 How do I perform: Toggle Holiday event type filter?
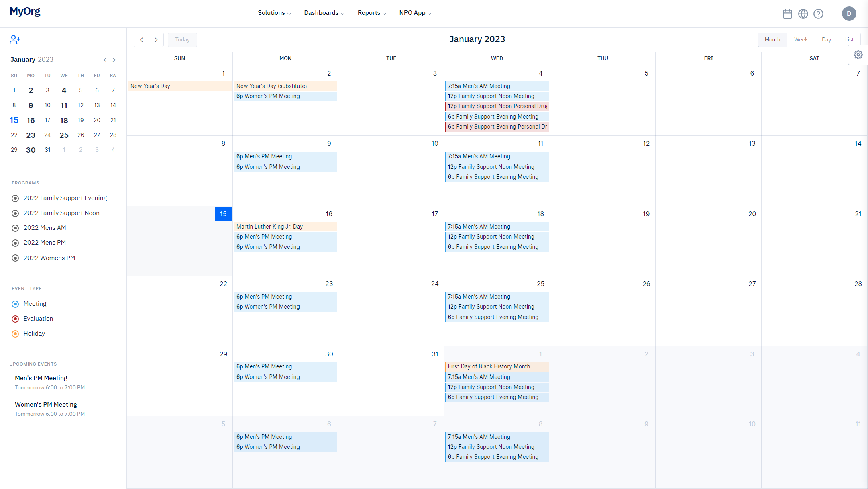[x=15, y=334]
